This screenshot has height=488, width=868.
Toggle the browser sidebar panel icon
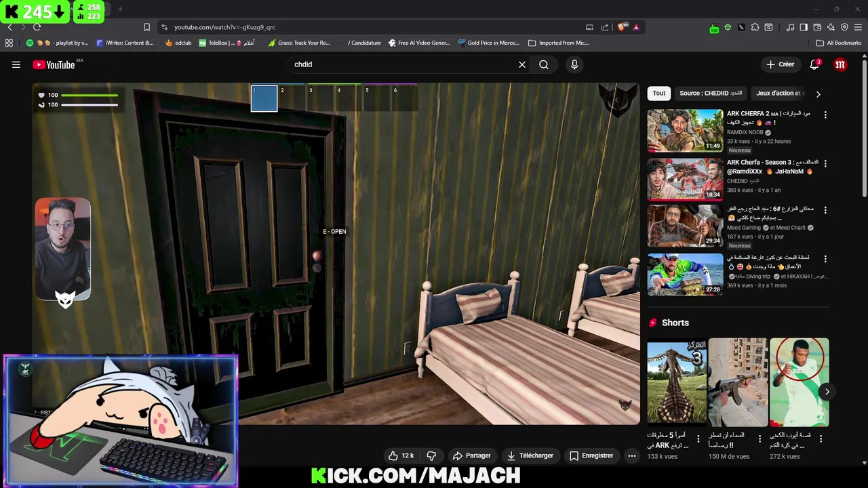click(x=804, y=27)
